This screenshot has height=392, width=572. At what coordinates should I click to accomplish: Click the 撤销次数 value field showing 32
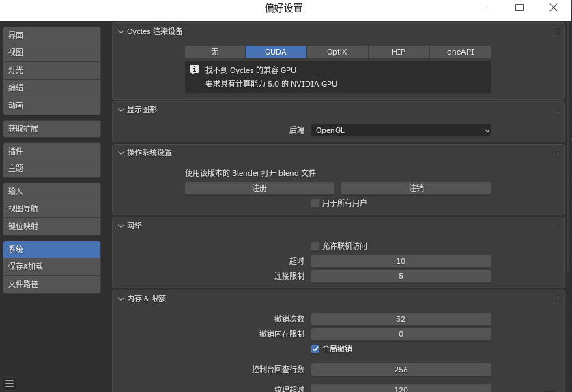tap(401, 319)
